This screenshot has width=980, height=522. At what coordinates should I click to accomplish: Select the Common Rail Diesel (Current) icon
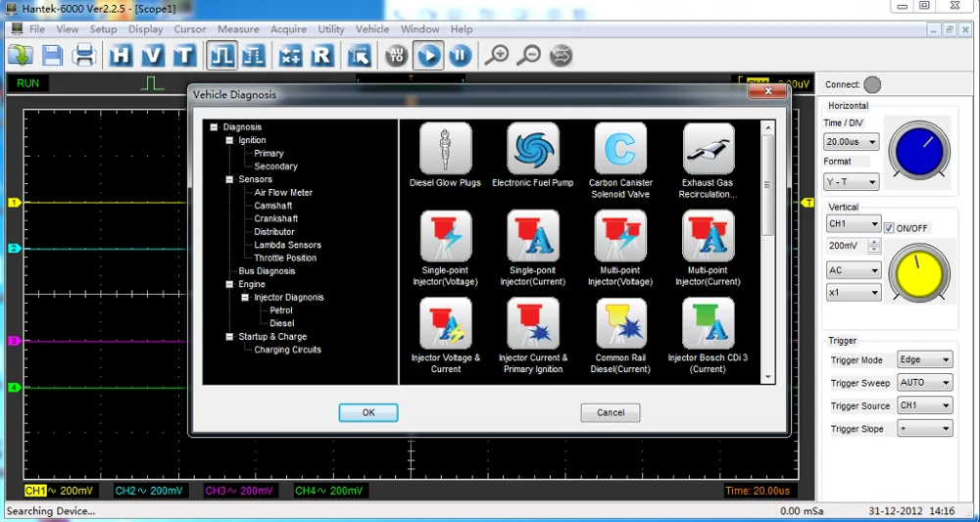point(620,324)
